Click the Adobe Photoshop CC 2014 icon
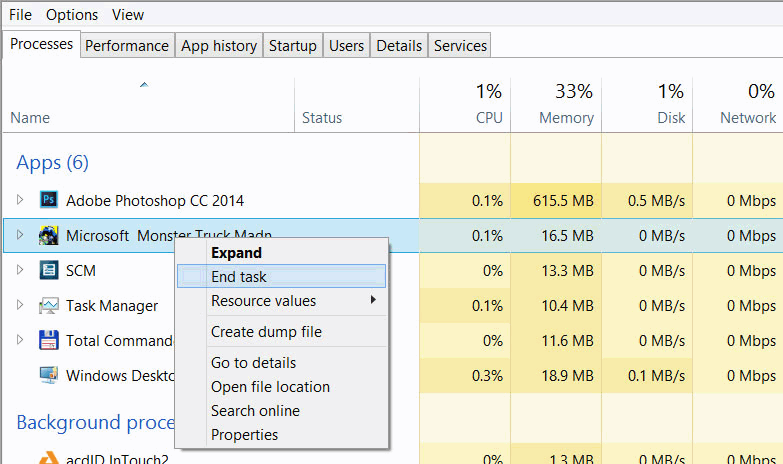783x464 pixels. 49,200
